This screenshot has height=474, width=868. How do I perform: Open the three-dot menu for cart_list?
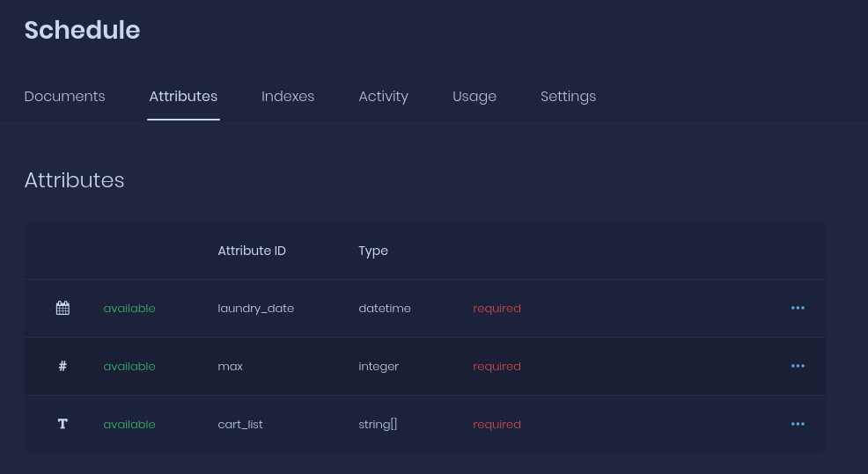pos(798,424)
